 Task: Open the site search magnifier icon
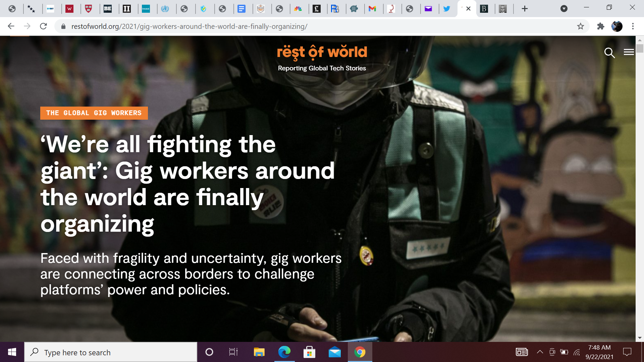[609, 53]
